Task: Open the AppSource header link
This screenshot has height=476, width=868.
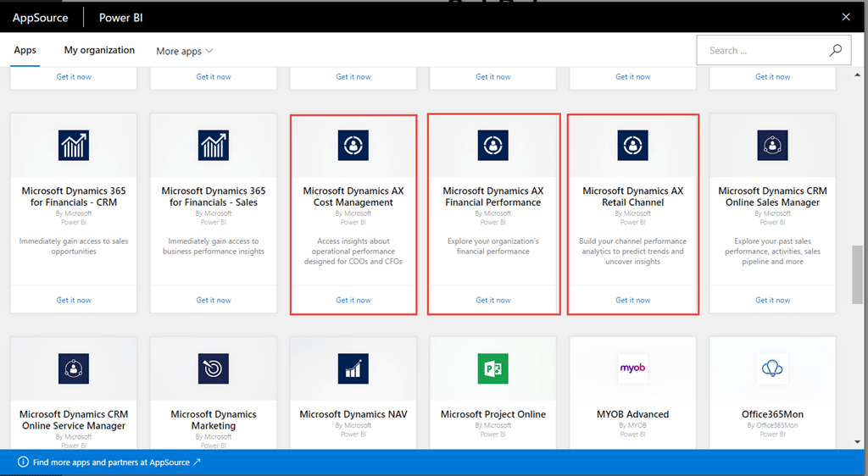Action: pyautogui.click(x=41, y=18)
